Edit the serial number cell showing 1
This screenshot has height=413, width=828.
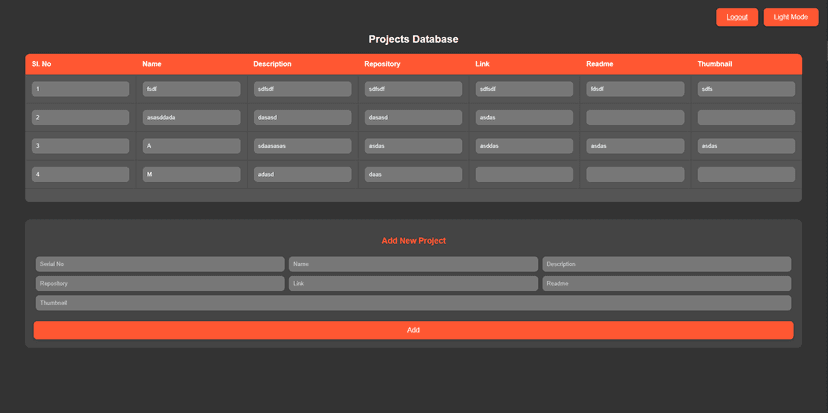80,89
